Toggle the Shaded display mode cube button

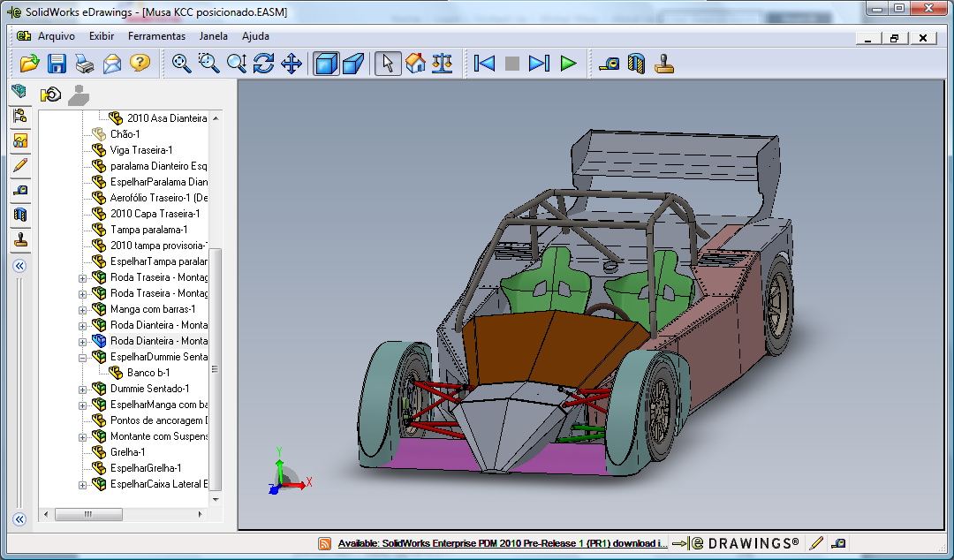[x=326, y=64]
